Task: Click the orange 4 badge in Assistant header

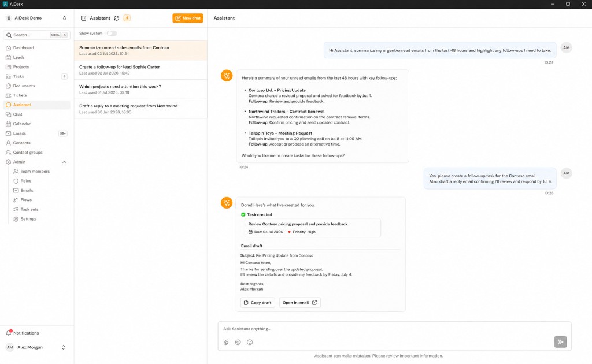Action: (127, 18)
